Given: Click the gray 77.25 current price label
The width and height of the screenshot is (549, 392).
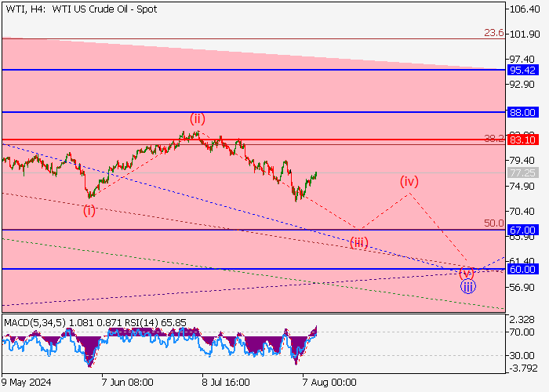Looking at the screenshot, I should click(523, 173).
